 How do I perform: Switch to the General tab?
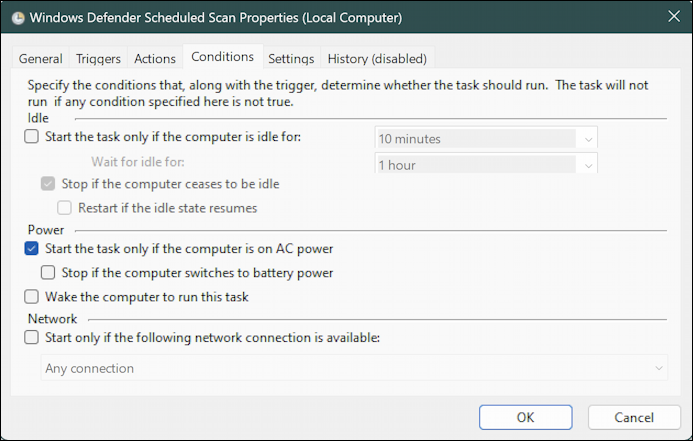40,58
